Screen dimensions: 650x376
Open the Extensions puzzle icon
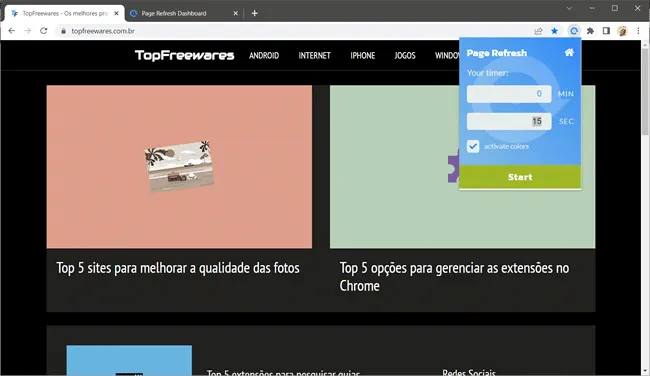coord(590,31)
